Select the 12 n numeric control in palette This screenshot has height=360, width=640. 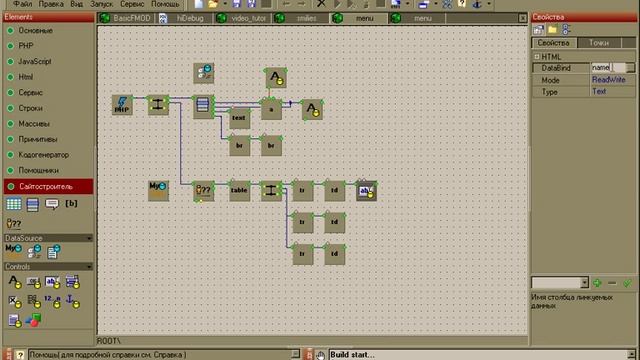pyautogui.click(x=53, y=301)
